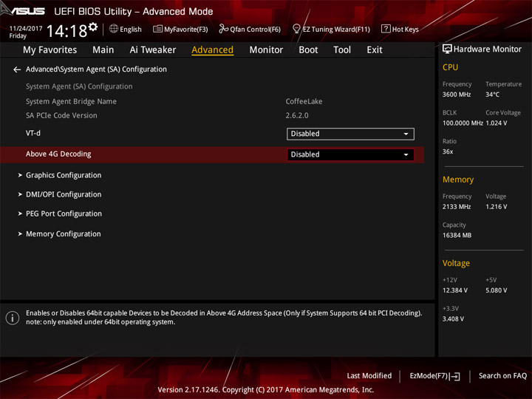Click the Hardware Monitor title
Image resolution: width=532 pixels, height=399 pixels.
[487, 50]
